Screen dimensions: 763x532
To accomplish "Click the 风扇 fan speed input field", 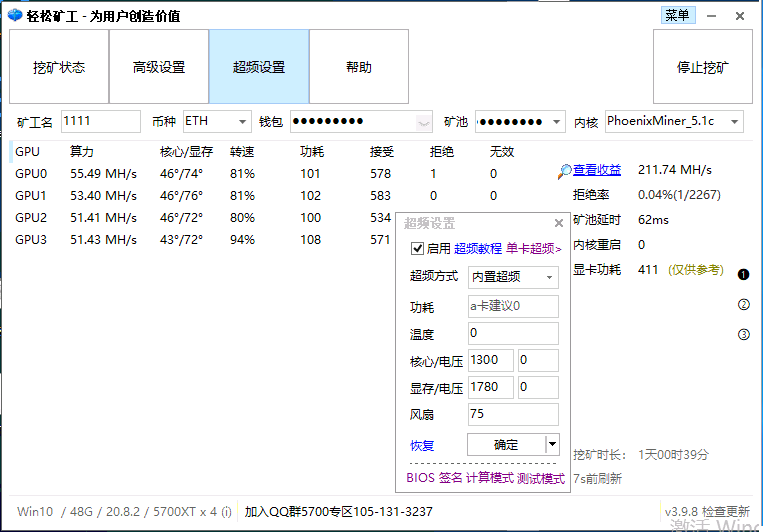I will tap(513, 415).
